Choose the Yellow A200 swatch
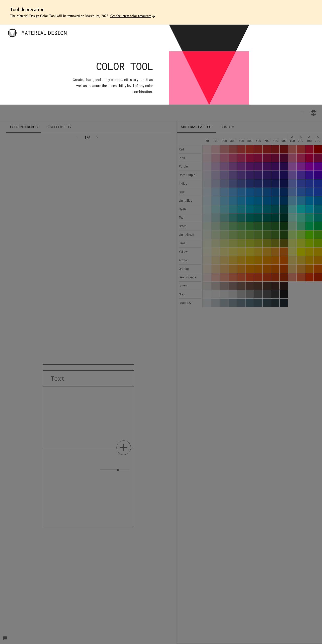Viewport: 322px width, 644px height. point(301,252)
